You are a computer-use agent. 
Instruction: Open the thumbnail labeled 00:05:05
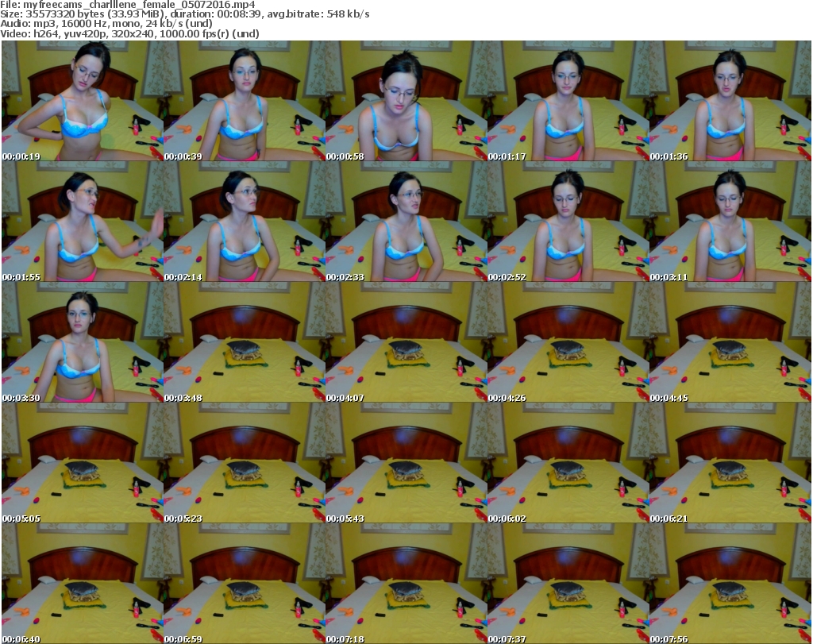tap(83, 462)
